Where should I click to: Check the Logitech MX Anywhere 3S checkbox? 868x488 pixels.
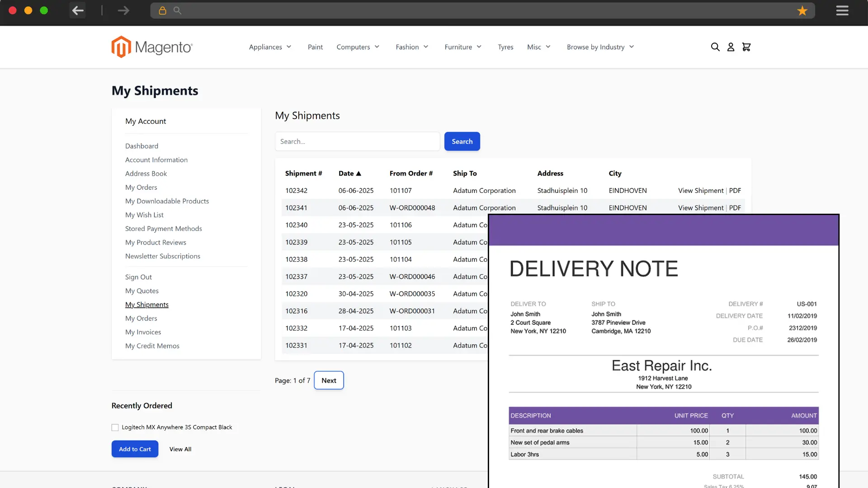pyautogui.click(x=115, y=427)
